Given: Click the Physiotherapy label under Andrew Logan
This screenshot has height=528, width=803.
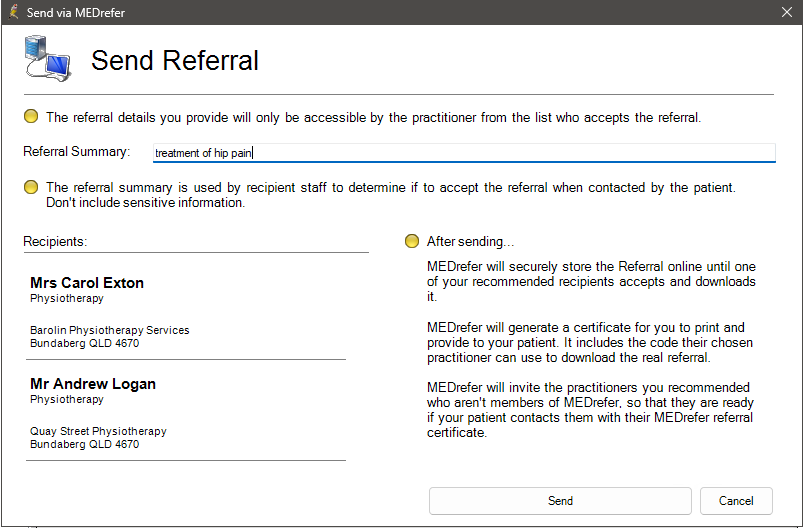Looking at the screenshot, I should [x=67, y=399].
